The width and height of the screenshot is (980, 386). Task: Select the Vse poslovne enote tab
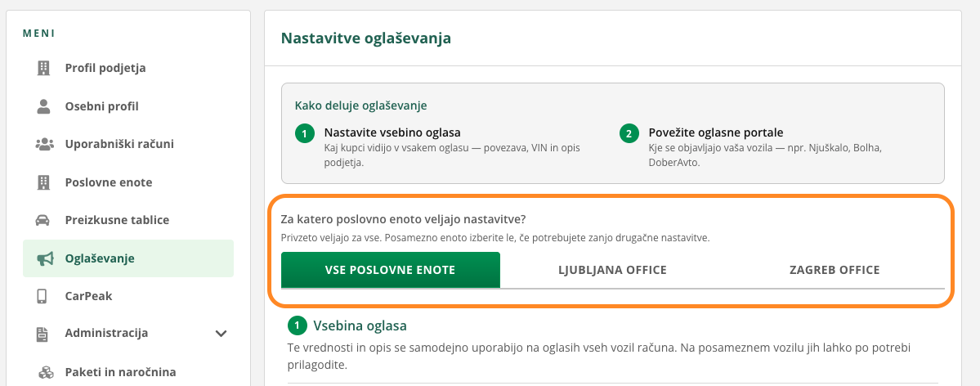391,270
